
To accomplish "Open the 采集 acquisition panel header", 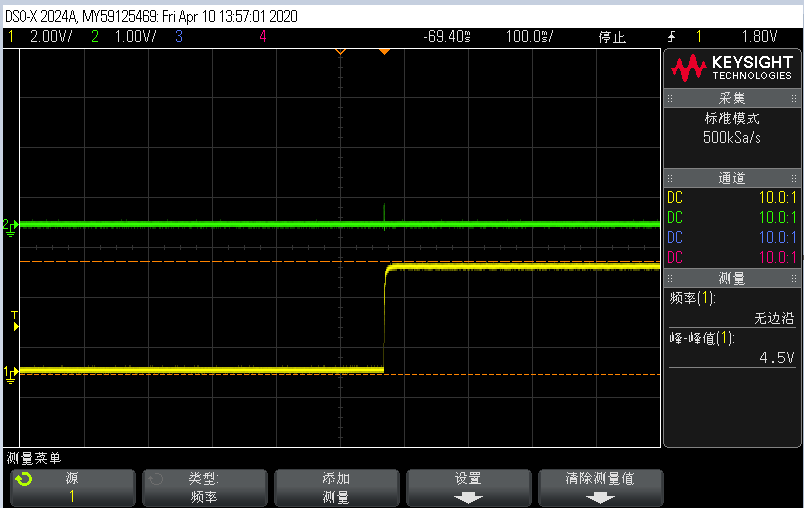I will tap(732, 98).
